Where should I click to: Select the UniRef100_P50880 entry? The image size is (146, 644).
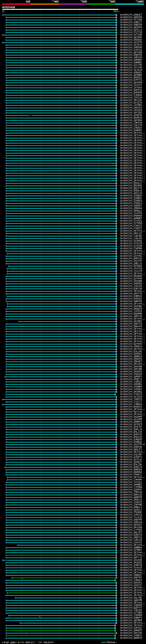(x=131, y=512)
